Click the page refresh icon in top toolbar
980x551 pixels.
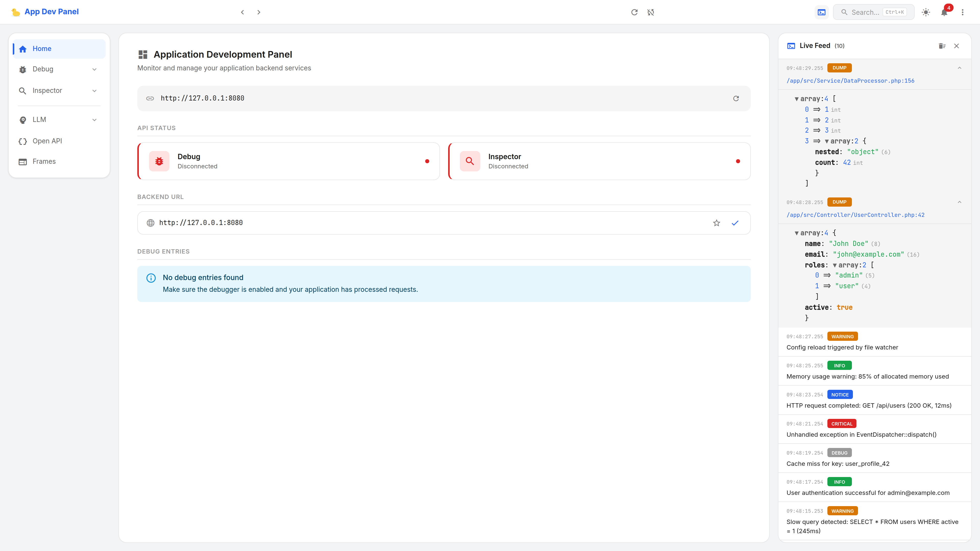click(x=634, y=12)
